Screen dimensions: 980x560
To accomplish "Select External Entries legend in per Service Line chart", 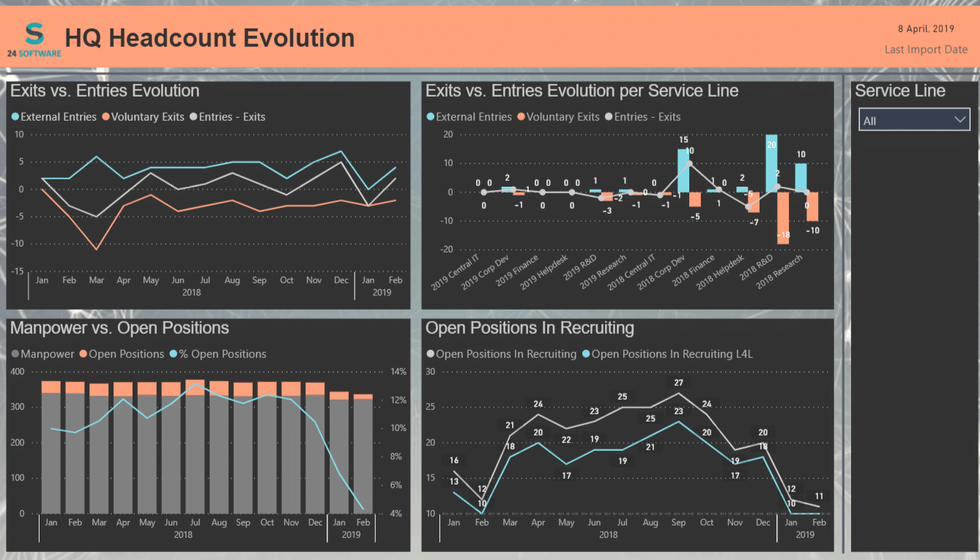I will [x=469, y=117].
